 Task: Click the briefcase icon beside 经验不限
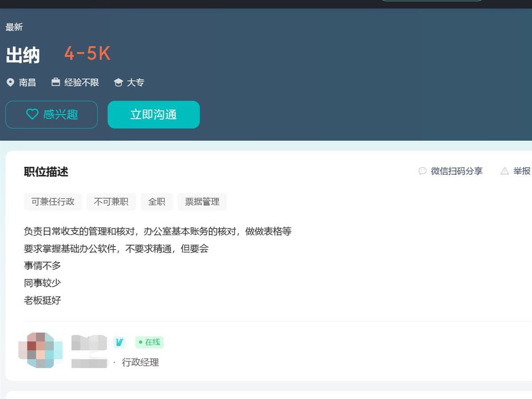pyautogui.click(x=56, y=82)
